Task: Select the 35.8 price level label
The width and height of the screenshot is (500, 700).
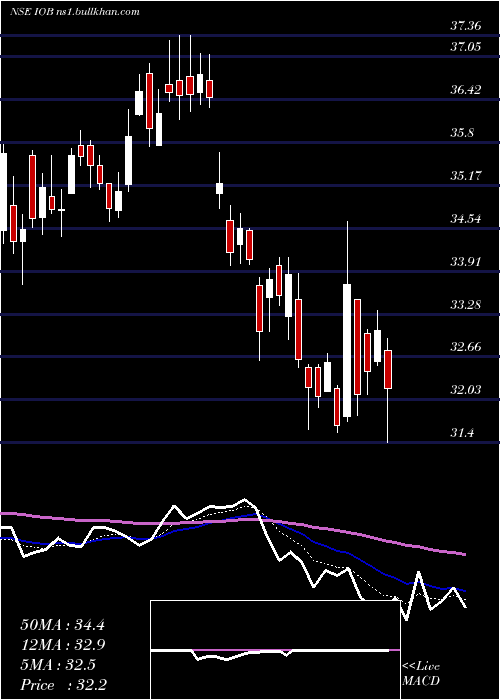Action: (462, 133)
